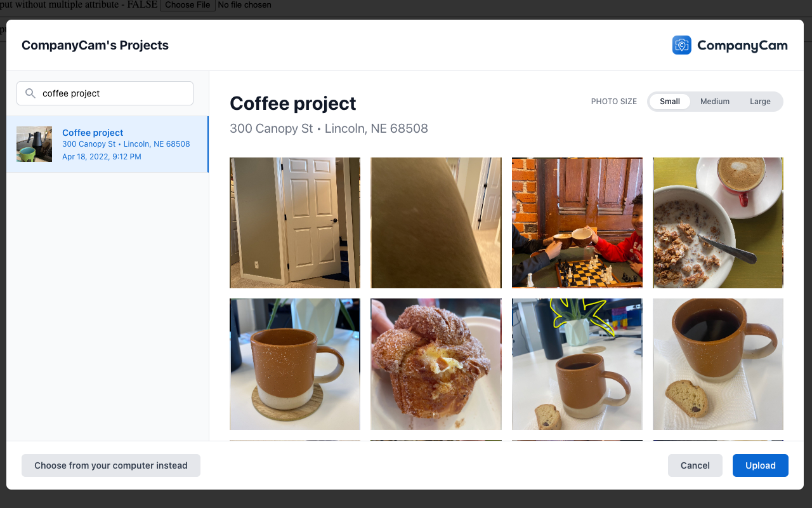Viewport: 812px width, 508px height.
Task: Switch photo size to Large
Action: pyautogui.click(x=760, y=101)
